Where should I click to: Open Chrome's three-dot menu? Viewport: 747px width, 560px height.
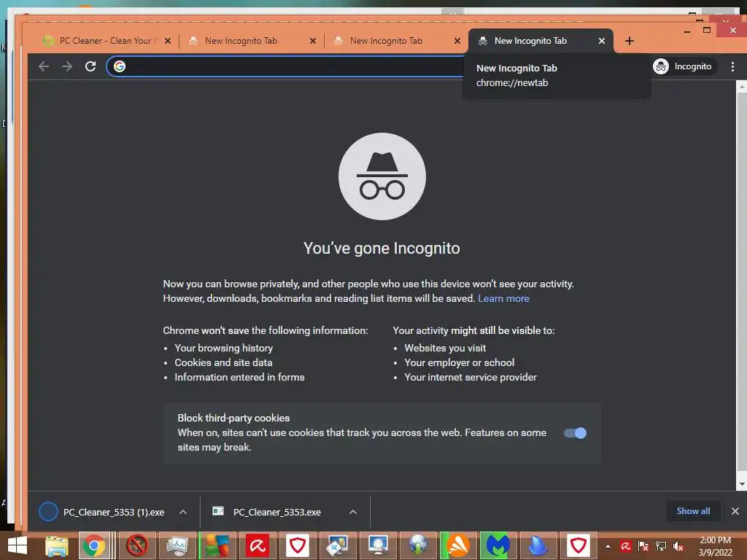point(732,66)
